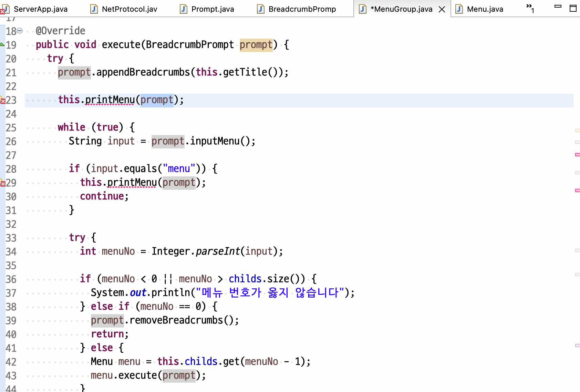The height and width of the screenshot is (392, 580).
Task: Click the childs field on line 42
Action: (201, 362)
